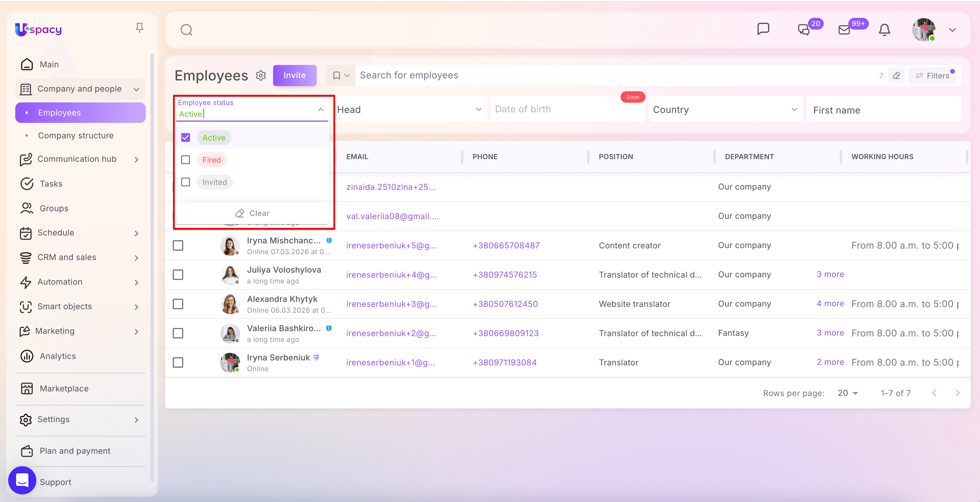Pin the sidebar with the pin icon
Image resolution: width=980 pixels, height=502 pixels.
point(140,28)
